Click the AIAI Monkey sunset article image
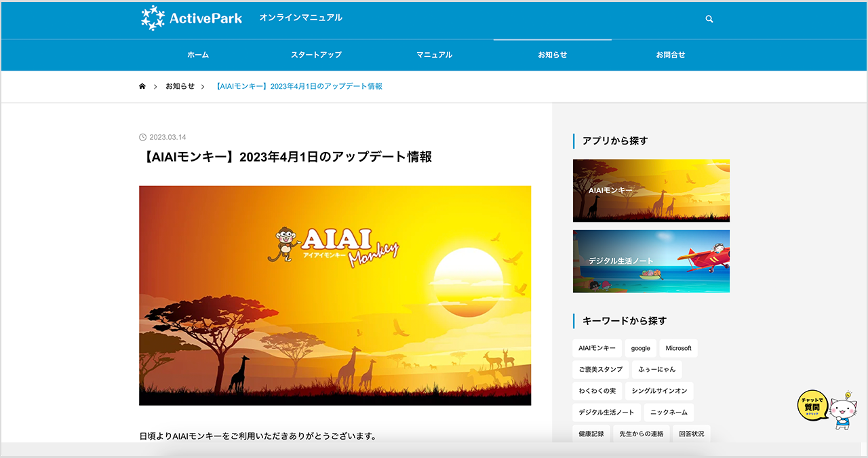The height and width of the screenshot is (458, 868). tap(335, 295)
